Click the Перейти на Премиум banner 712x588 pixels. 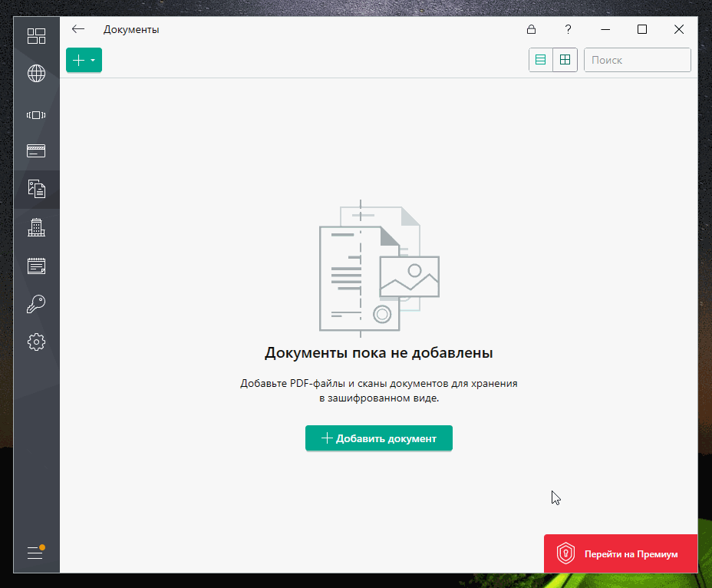(x=621, y=553)
